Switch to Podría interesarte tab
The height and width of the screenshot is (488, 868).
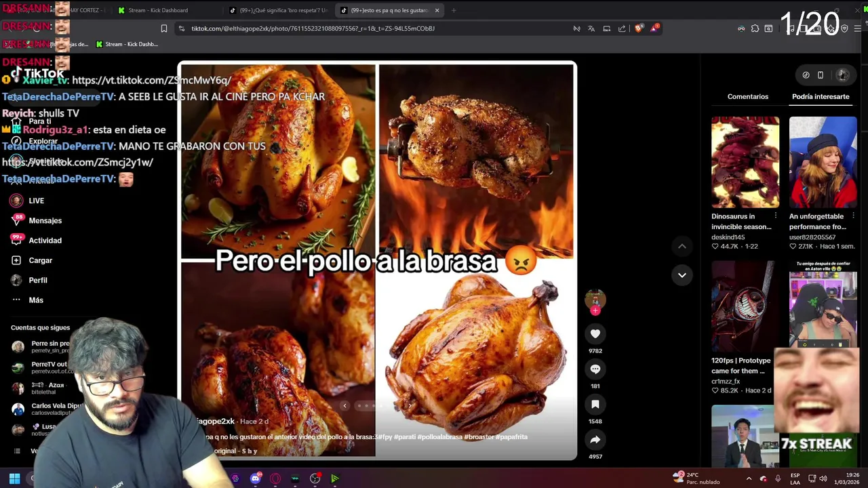click(821, 96)
